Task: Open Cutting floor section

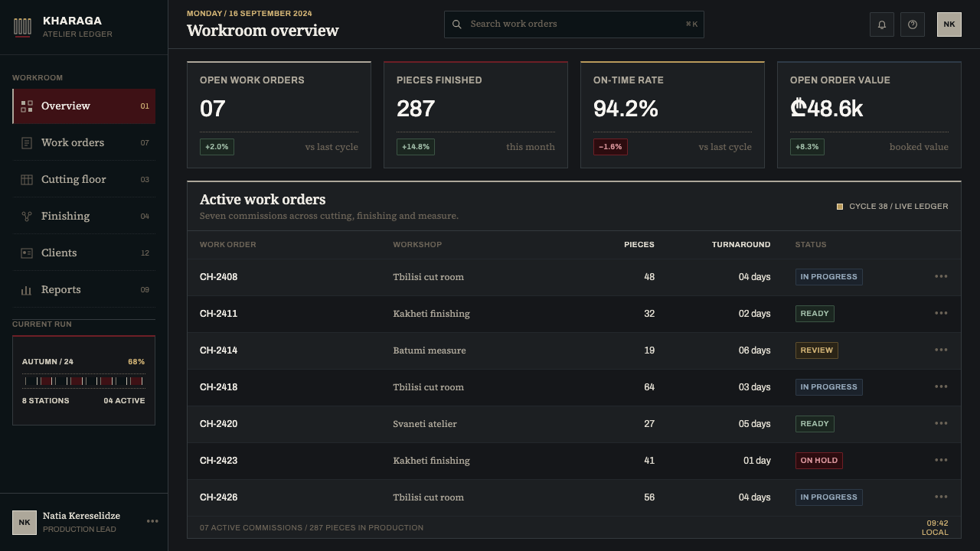Action: coord(84,179)
